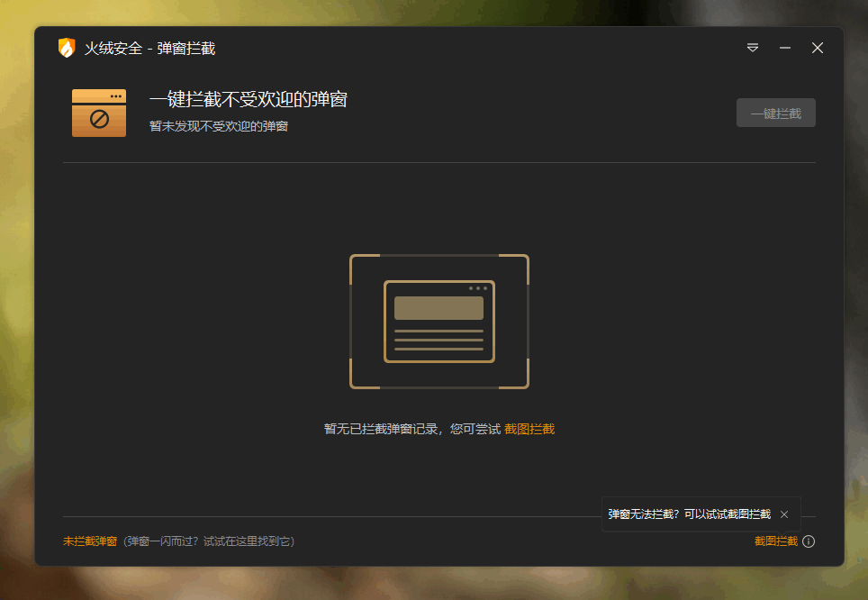Open the title bar dropdown menu icon
This screenshot has width=868, height=600.
753,48
